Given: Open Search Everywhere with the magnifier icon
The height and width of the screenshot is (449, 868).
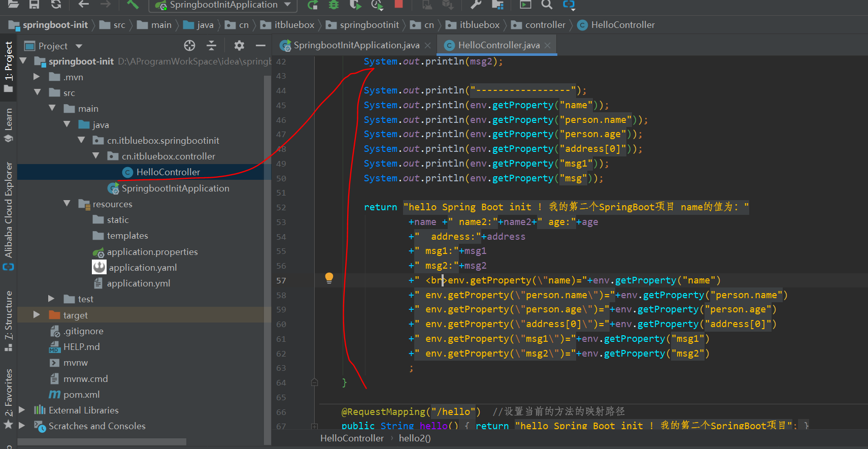Looking at the screenshot, I should [547, 5].
